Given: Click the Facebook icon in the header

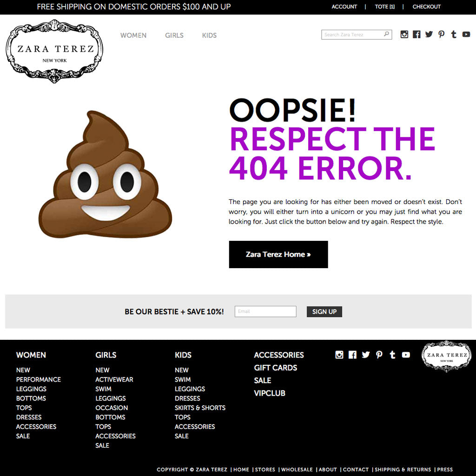Looking at the screenshot, I should [416, 34].
